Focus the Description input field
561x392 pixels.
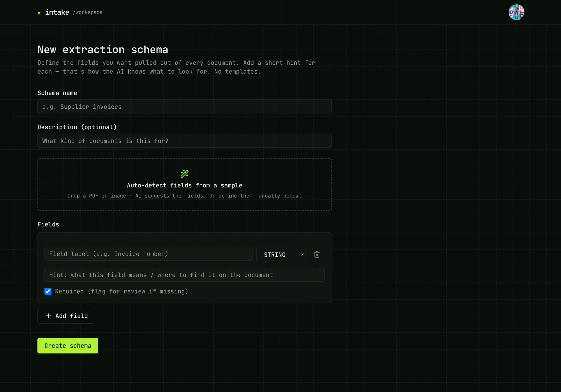coord(184,141)
